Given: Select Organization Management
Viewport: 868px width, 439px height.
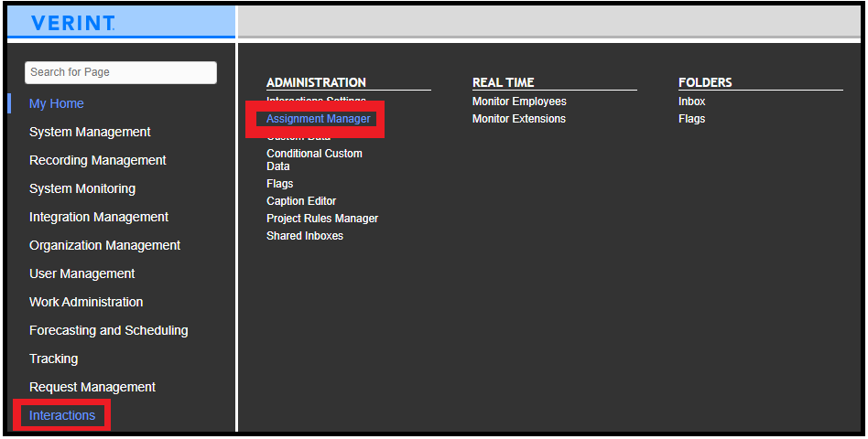Looking at the screenshot, I should [104, 245].
